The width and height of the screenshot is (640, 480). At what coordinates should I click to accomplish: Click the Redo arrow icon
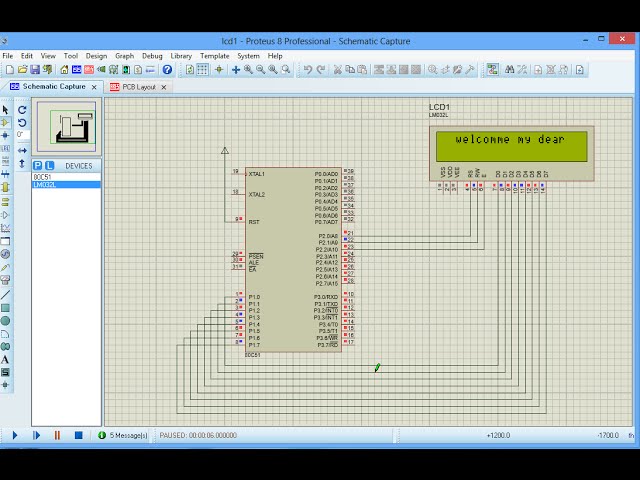coord(321,70)
